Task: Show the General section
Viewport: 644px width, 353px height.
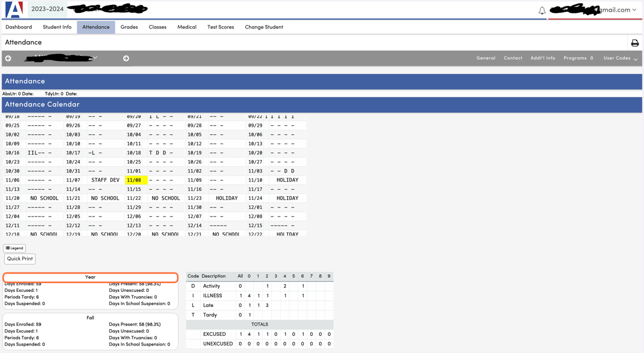Action: click(x=486, y=58)
